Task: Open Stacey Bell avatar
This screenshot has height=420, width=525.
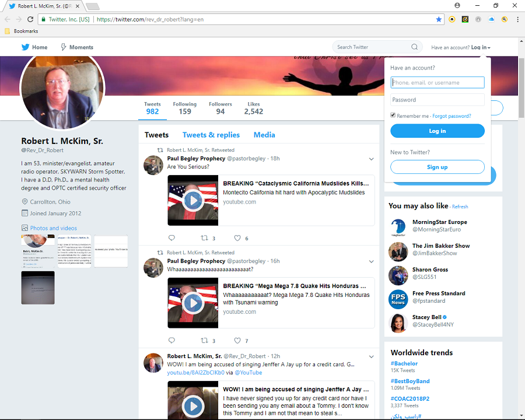Action: (x=398, y=323)
